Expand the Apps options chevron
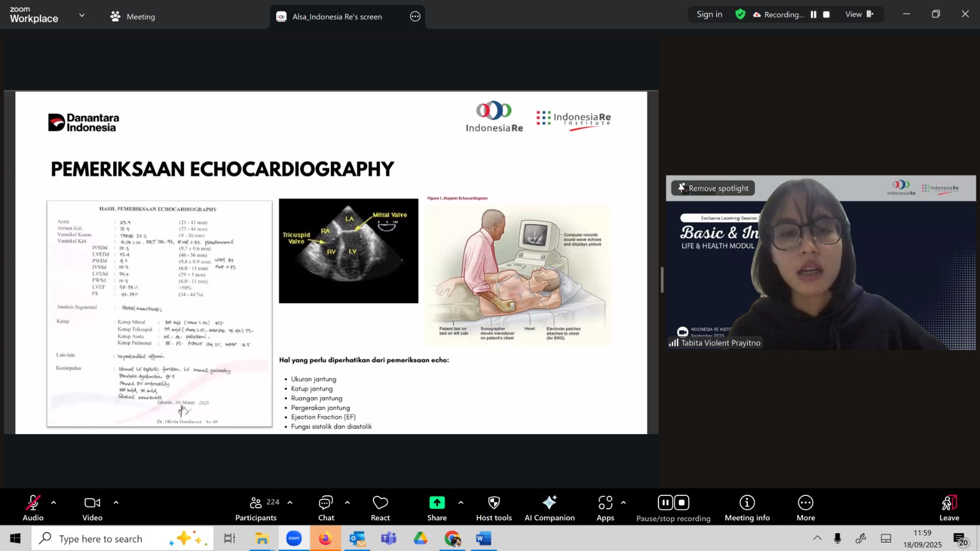 (624, 503)
